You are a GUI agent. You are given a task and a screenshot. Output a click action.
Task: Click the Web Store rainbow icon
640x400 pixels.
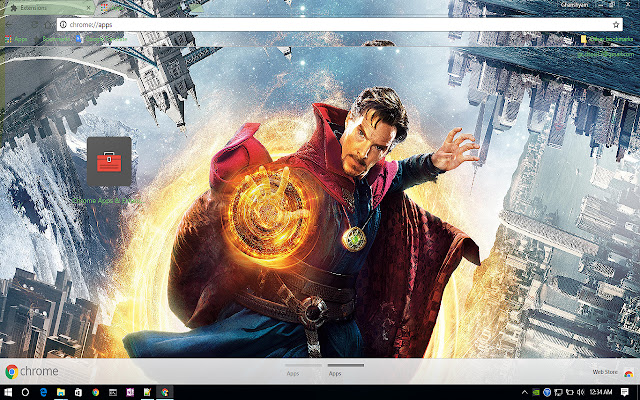628,373
